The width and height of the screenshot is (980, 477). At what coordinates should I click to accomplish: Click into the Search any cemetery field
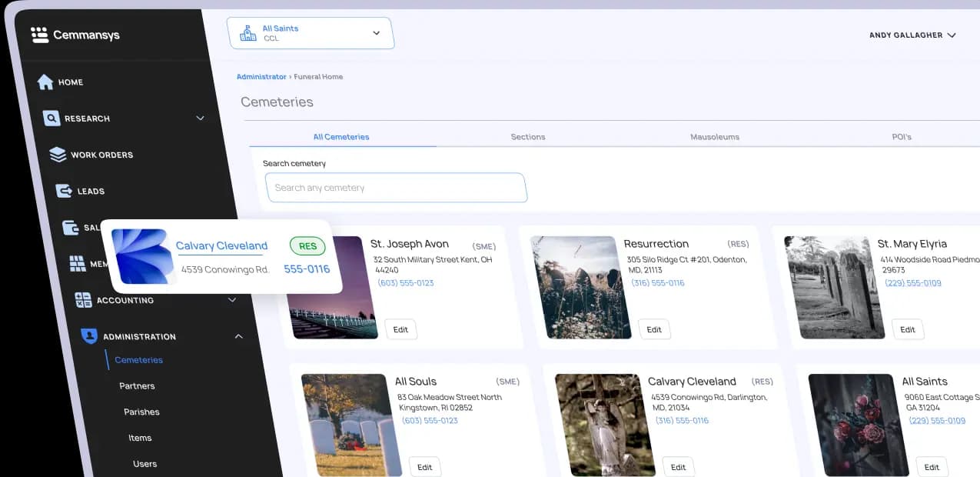396,188
